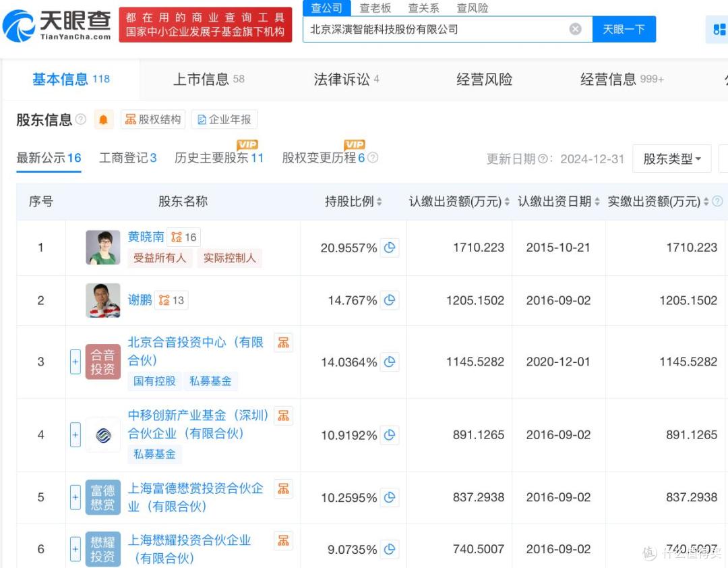Select the 查公司 search tab

click(326, 8)
